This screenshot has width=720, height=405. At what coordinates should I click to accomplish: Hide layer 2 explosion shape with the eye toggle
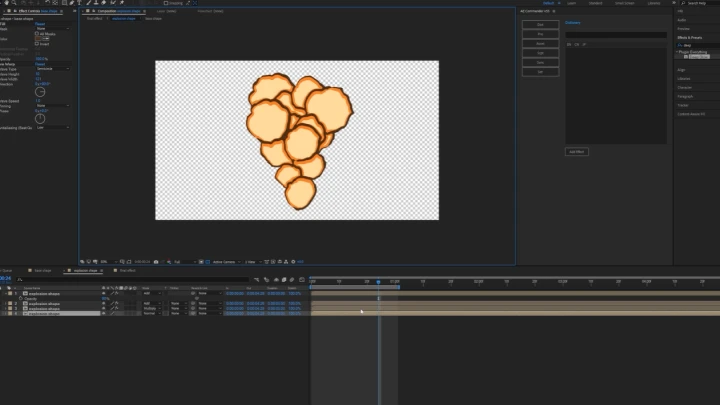103,304
